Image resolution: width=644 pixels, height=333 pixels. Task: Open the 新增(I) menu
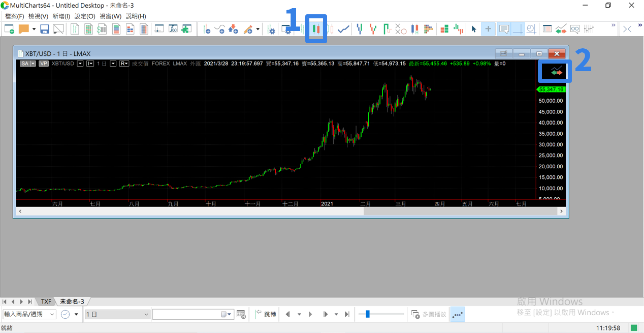(x=61, y=16)
